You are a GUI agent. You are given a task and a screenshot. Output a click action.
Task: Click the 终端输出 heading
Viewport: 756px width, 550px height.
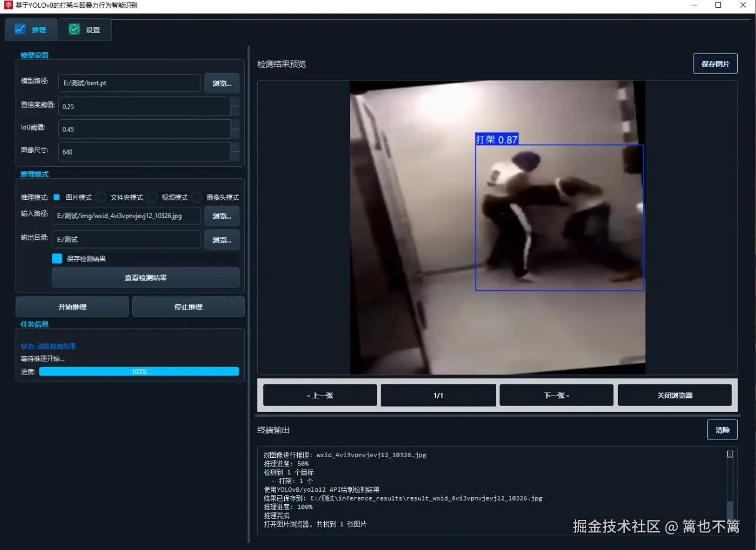point(273,430)
